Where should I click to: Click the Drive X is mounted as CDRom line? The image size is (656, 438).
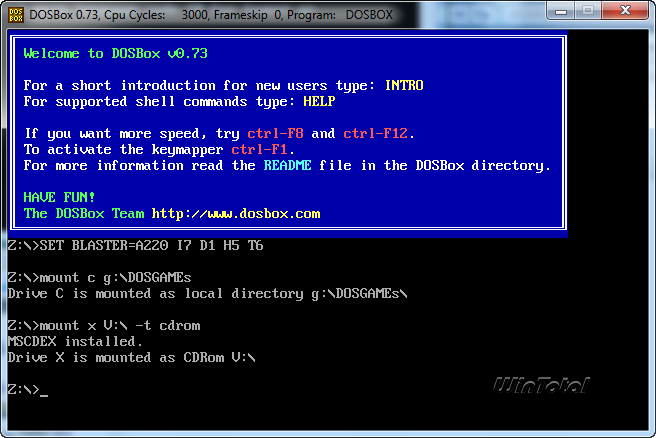[x=131, y=357]
